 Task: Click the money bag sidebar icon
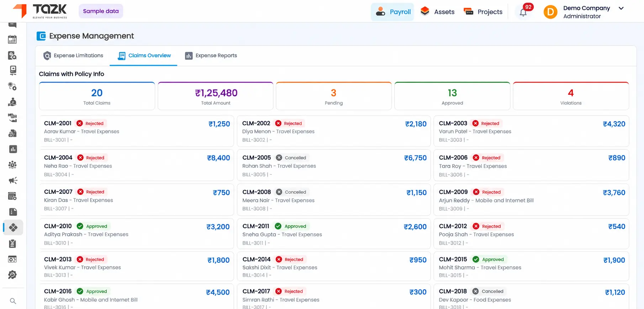(12, 102)
